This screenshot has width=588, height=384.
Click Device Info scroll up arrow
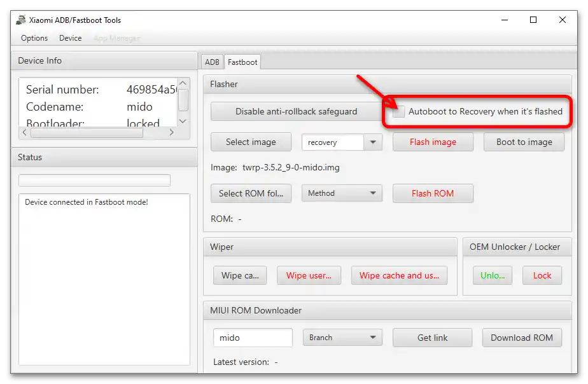[183, 83]
